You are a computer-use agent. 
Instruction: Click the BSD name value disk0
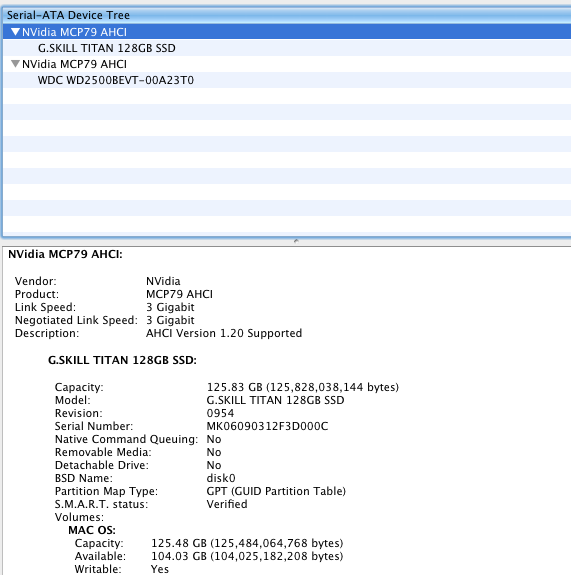[221, 478]
